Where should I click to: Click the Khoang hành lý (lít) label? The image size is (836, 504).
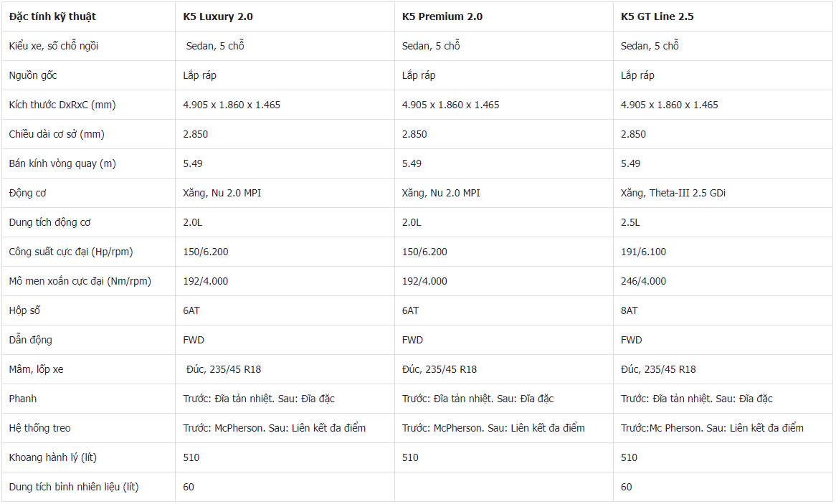pos(53,457)
